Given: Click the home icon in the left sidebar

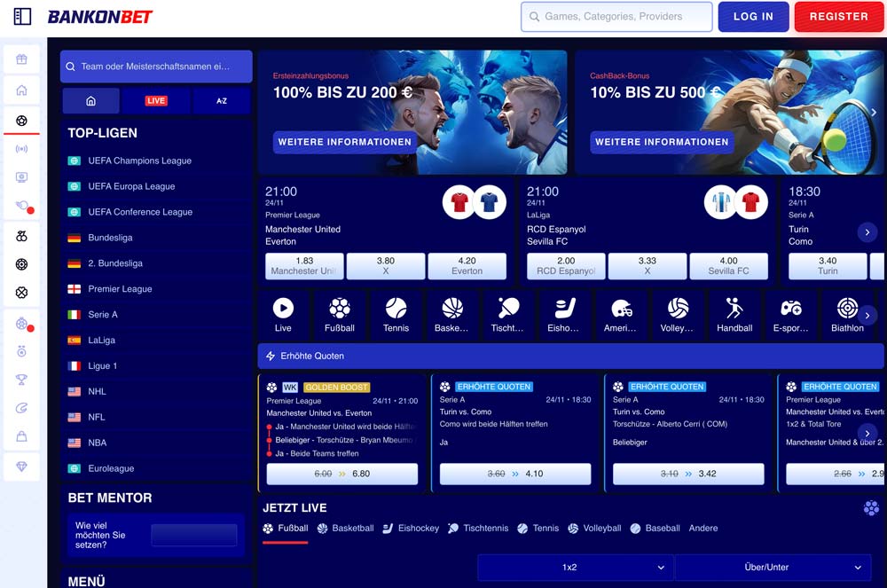Looking at the screenshot, I should (x=21, y=90).
